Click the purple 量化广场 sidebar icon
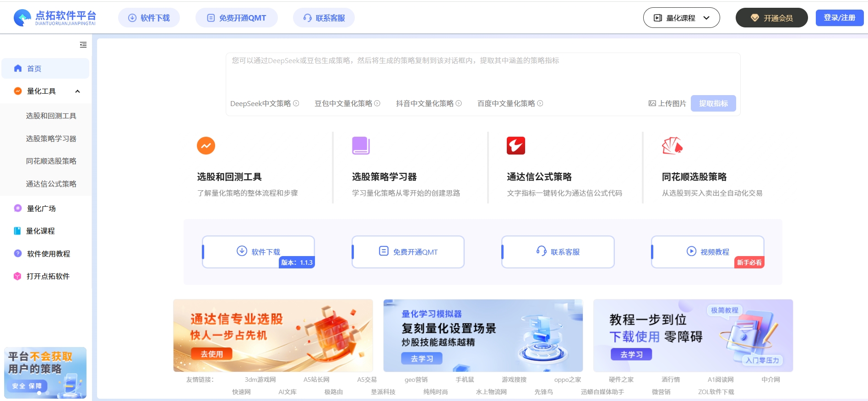 click(x=18, y=208)
